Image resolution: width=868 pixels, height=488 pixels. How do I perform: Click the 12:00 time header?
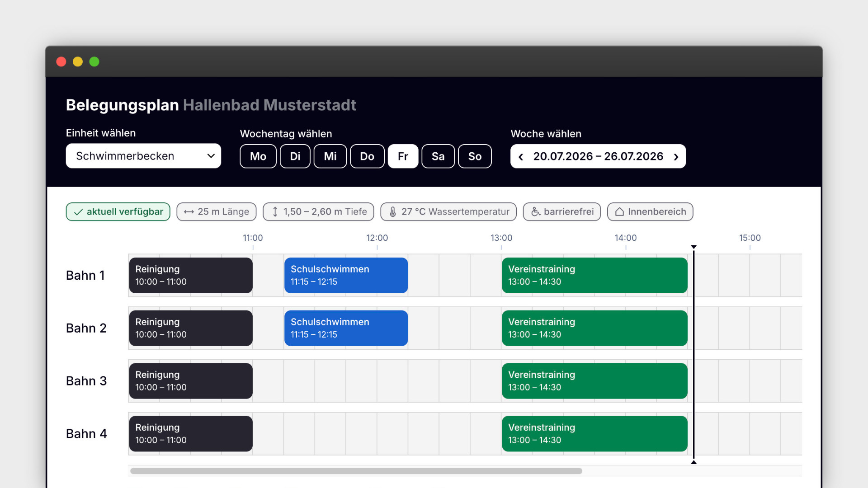tap(377, 238)
